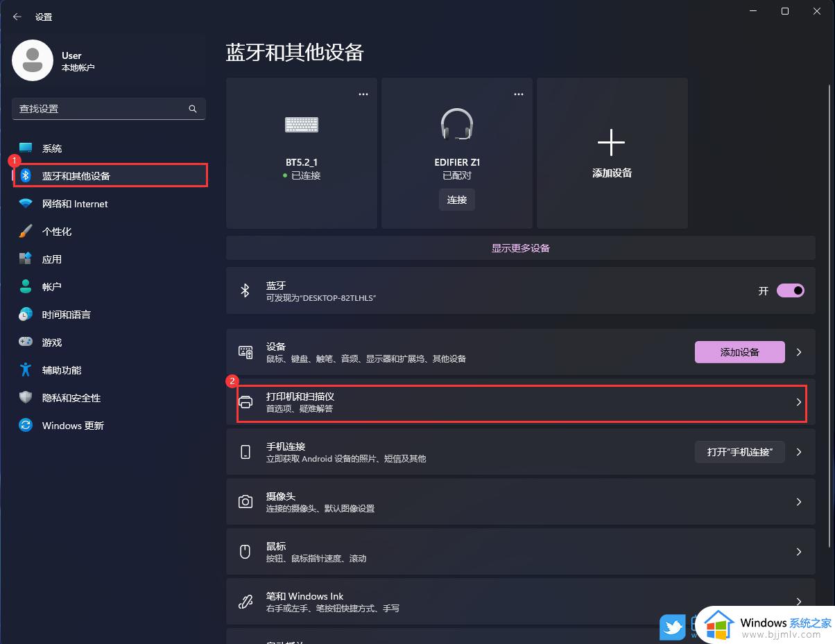Expand the 手机连接 row chevron
This screenshot has height=644, width=835.
799,452
